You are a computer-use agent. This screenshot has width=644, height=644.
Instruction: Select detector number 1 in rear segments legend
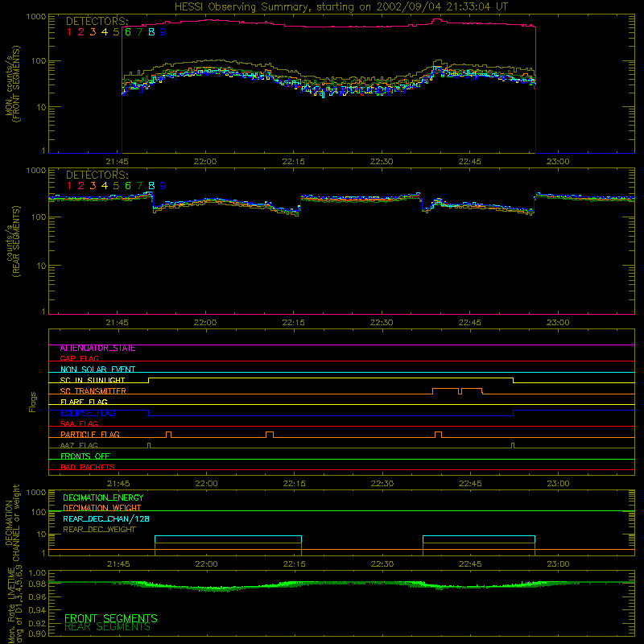point(69,186)
